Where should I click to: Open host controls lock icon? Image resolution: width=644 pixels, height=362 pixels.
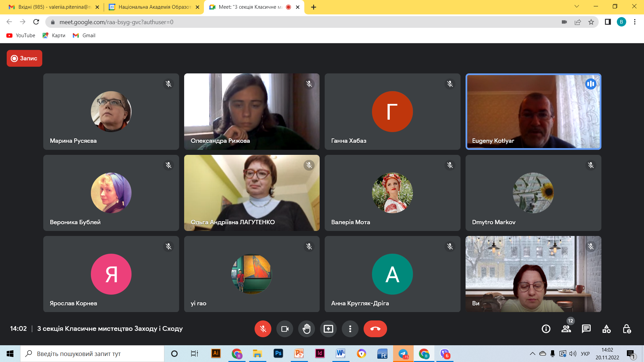tap(627, 329)
